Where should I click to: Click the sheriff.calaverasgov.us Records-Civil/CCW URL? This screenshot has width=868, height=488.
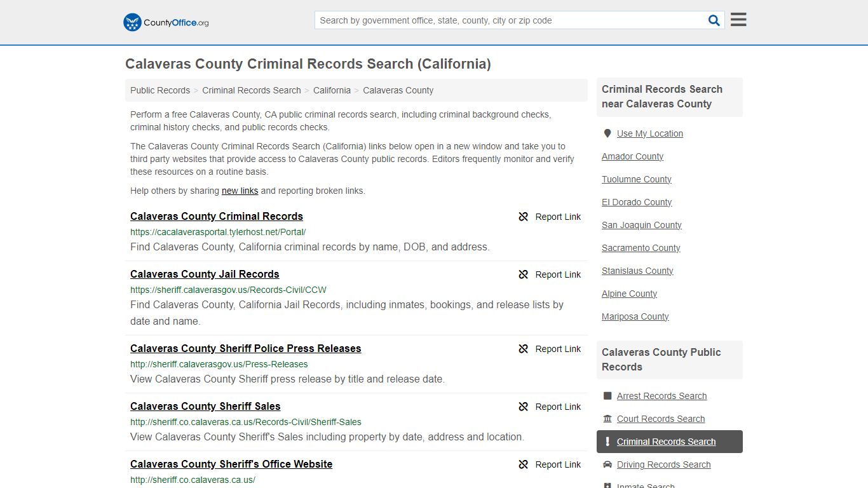(228, 290)
